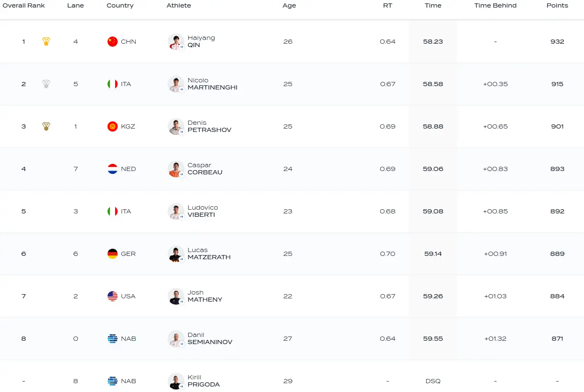Click Lucas MATZERATH's athlete name

point(209,254)
